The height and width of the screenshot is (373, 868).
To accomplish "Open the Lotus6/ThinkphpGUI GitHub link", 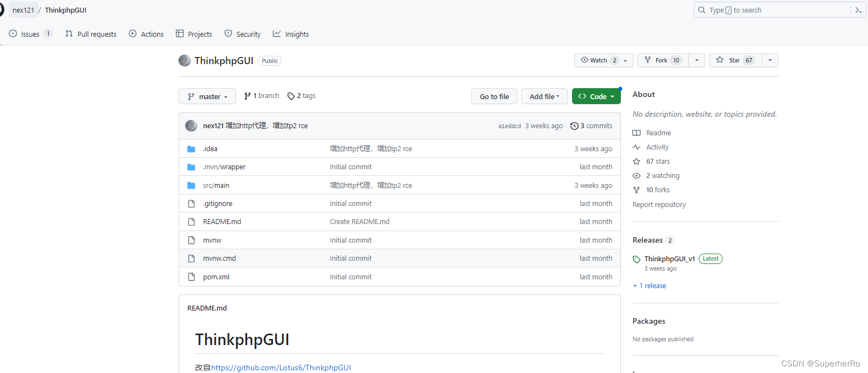I will tap(281, 368).
